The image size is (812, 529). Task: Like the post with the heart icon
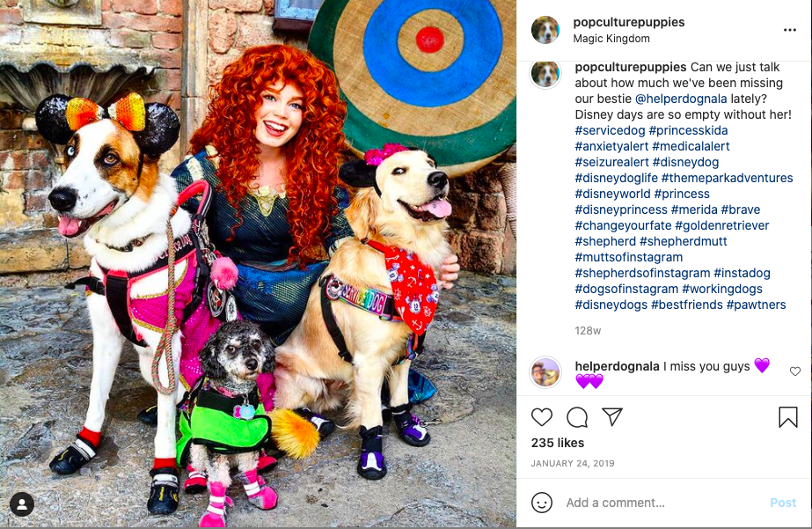pos(542,417)
